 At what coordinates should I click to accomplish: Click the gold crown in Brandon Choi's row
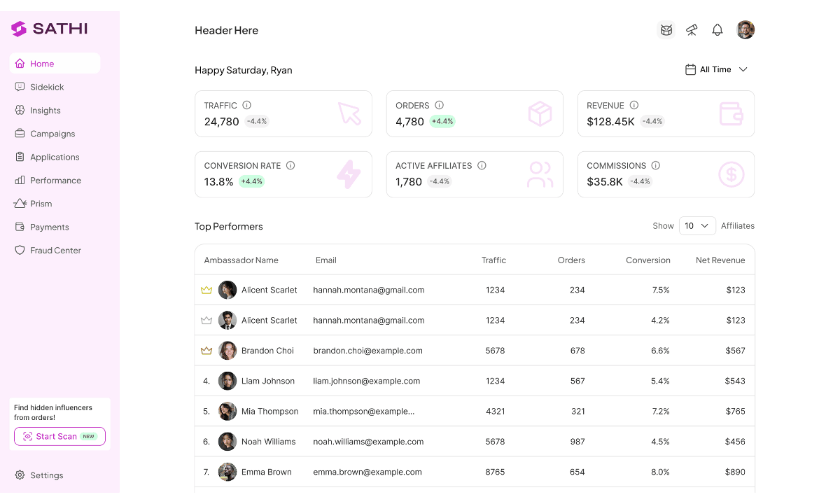pyautogui.click(x=206, y=351)
